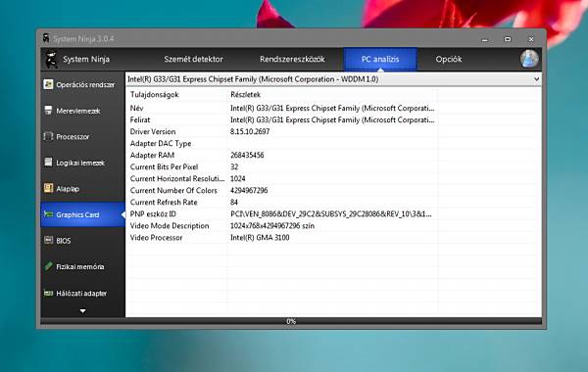This screenshot has height=372, width=588.
Task: Open the Operációs rendszer section icon
Action: (48, 84)
